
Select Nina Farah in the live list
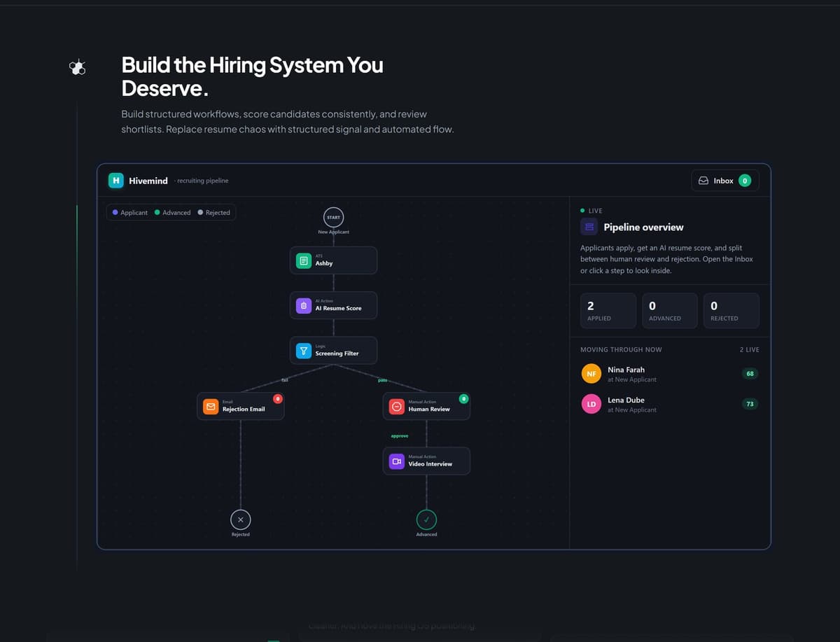point(670,374)
